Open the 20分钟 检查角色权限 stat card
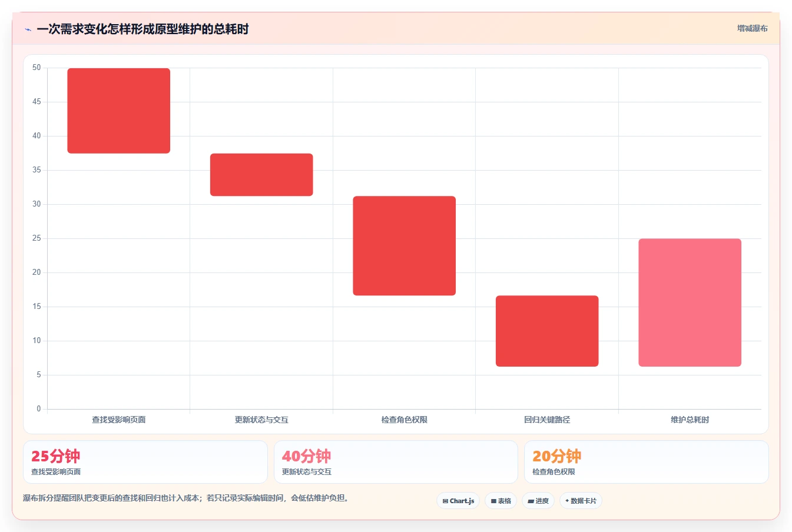This screenshot has width=792, height=532. (647, 462)
